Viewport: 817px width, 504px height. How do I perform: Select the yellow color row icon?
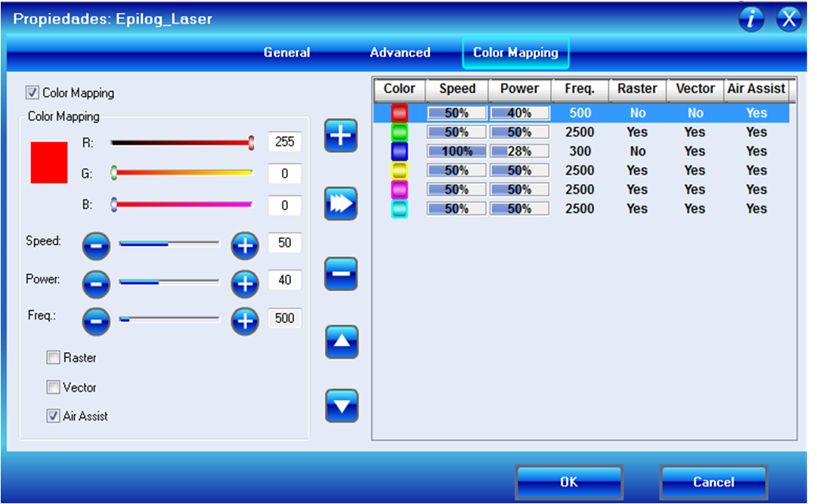tap(400, 171)
